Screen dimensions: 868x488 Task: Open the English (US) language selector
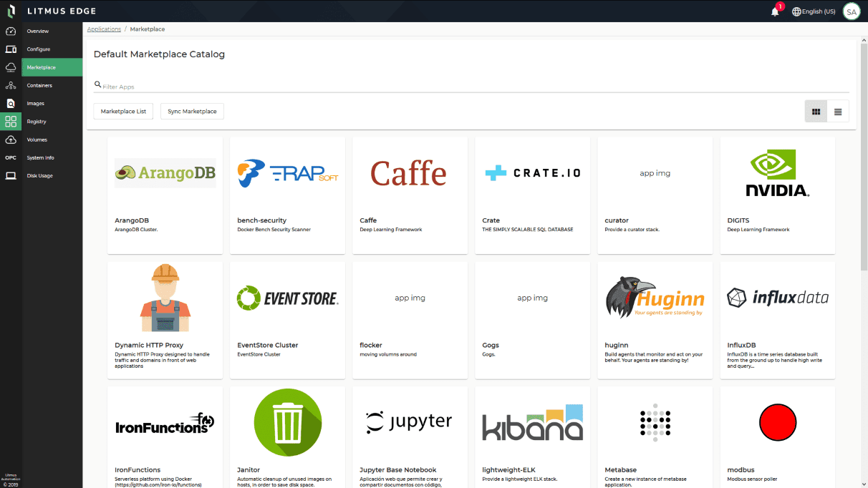click(x=814, y=11)
